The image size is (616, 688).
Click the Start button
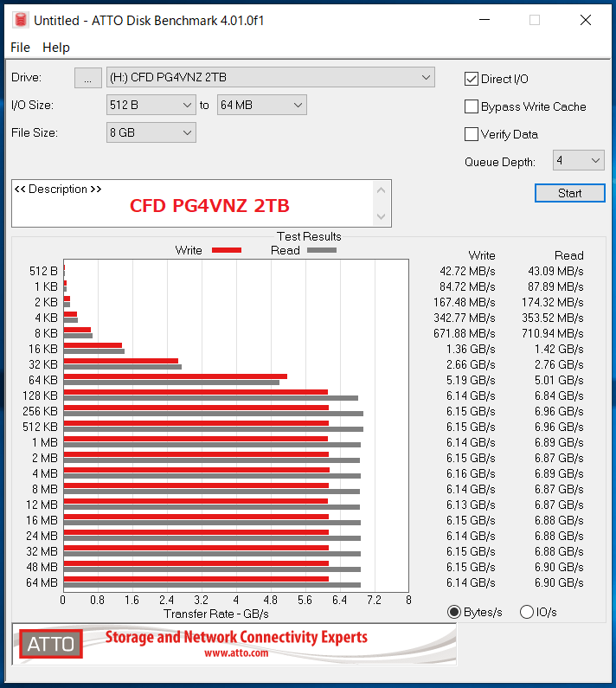click(x=569, y=193)
